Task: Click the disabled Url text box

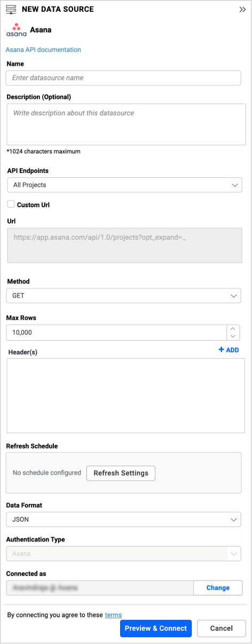Action: (124, 246)
